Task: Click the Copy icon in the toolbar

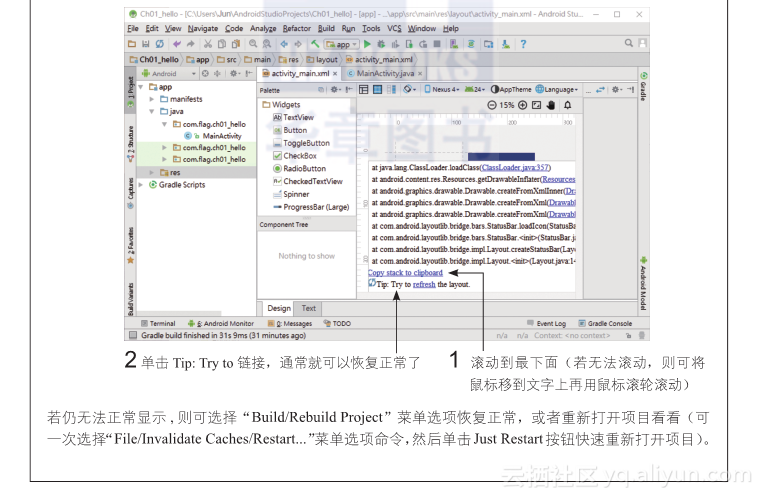Action: tap(222, 44)
